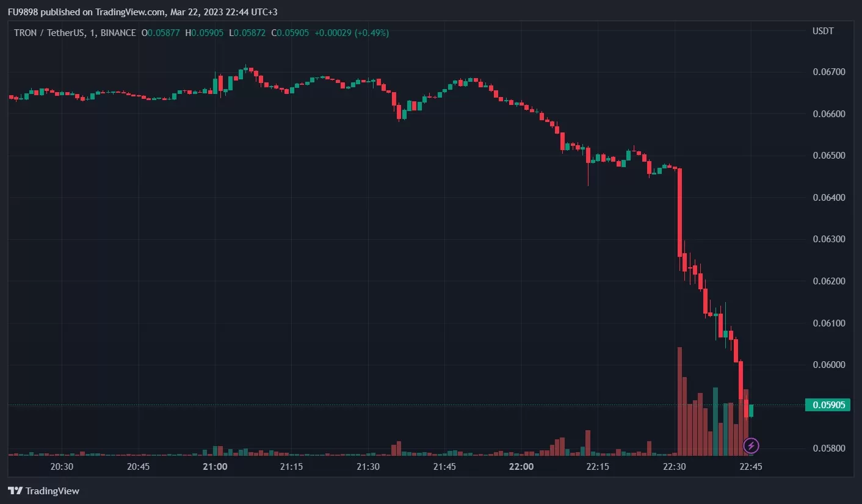
Task: Select the 21:00 time axis label
Action: (x=215, y=467)
